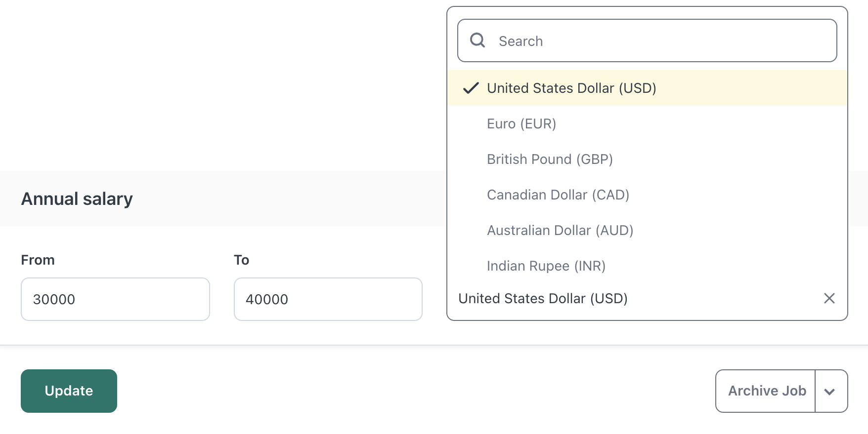
Task: Click the From salary field showing 30000
Action: 115,299
